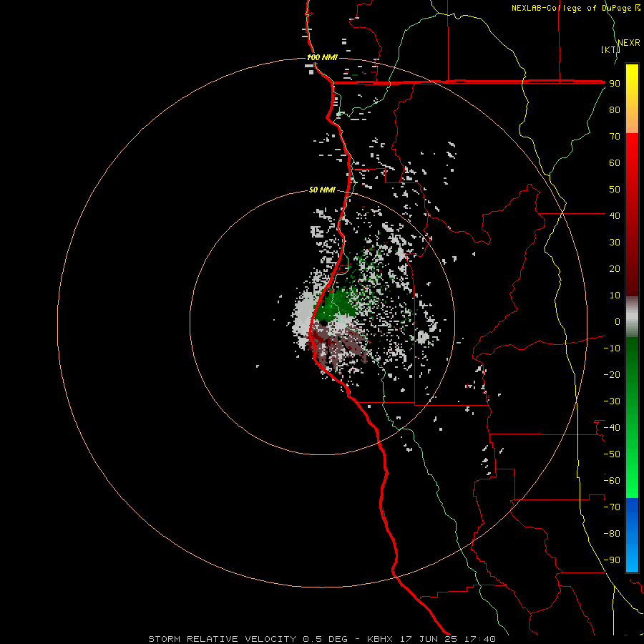Pick the yellow top segment of the color bar

tap(632, 99)
